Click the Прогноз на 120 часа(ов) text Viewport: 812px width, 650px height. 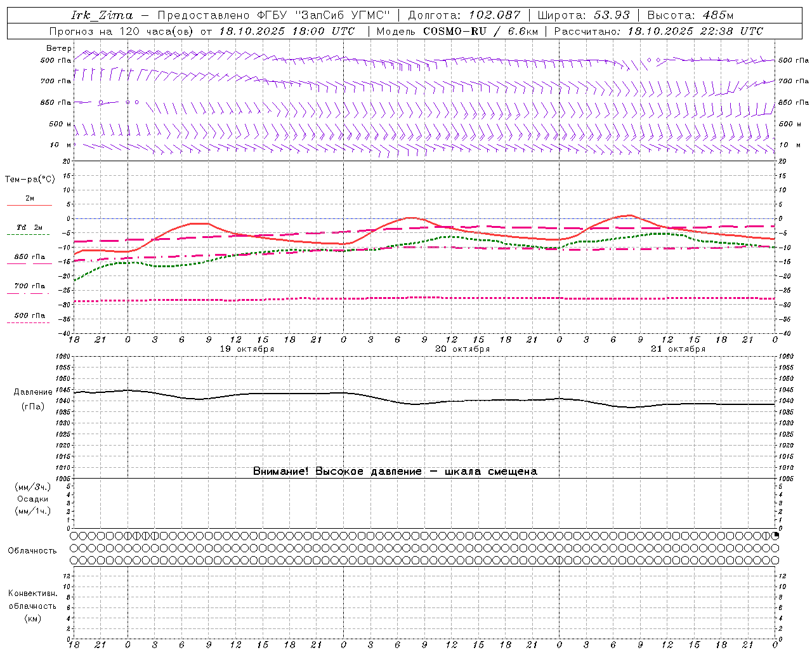pyautogui.click(x=122, y=31)
